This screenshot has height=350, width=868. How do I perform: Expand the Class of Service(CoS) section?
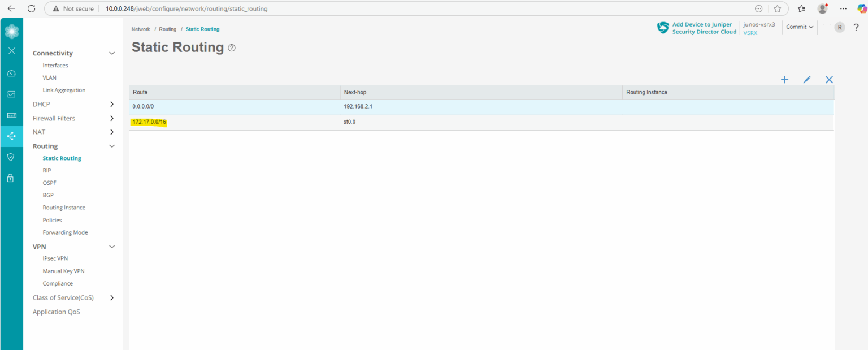pyautogui.click(x=112, y=297)
